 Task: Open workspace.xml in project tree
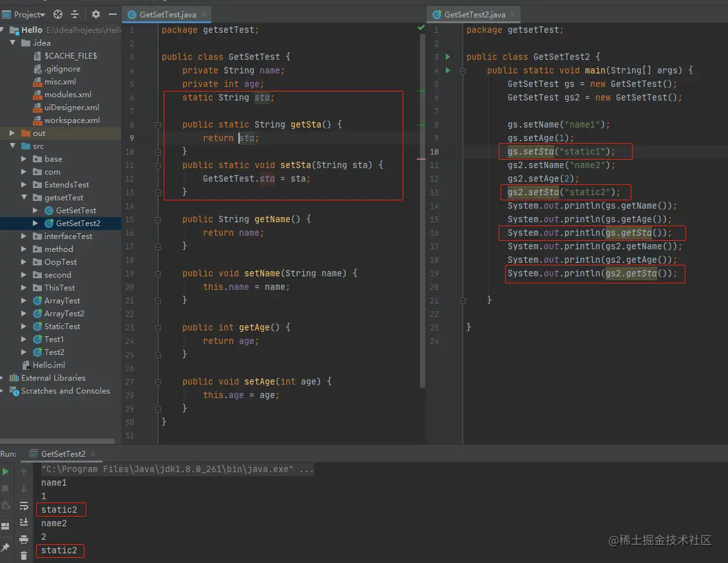(72, 120)
